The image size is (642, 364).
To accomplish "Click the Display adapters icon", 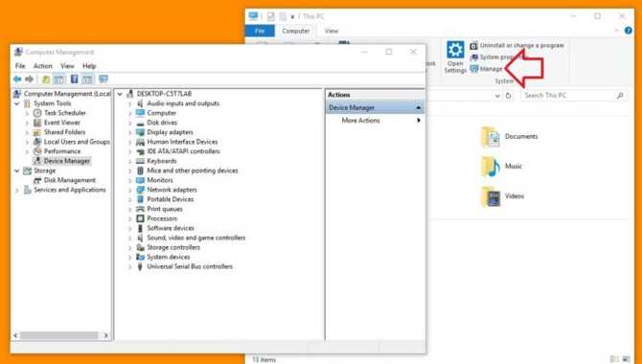I will 140,132.
